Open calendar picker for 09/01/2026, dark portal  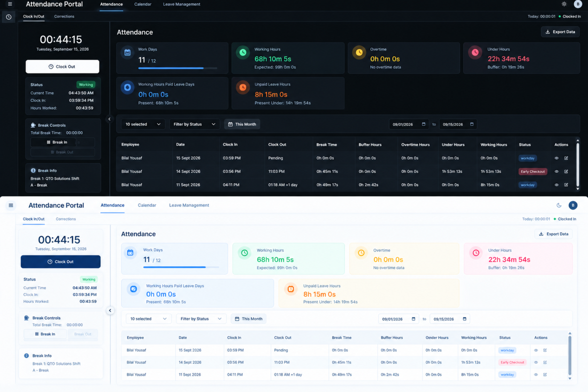coord(424,124)
